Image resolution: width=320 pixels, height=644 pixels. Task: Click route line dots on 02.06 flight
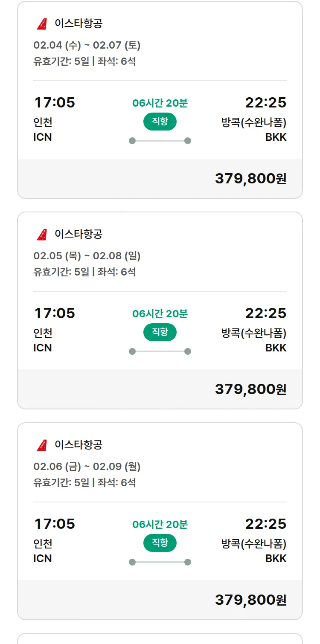160,562
